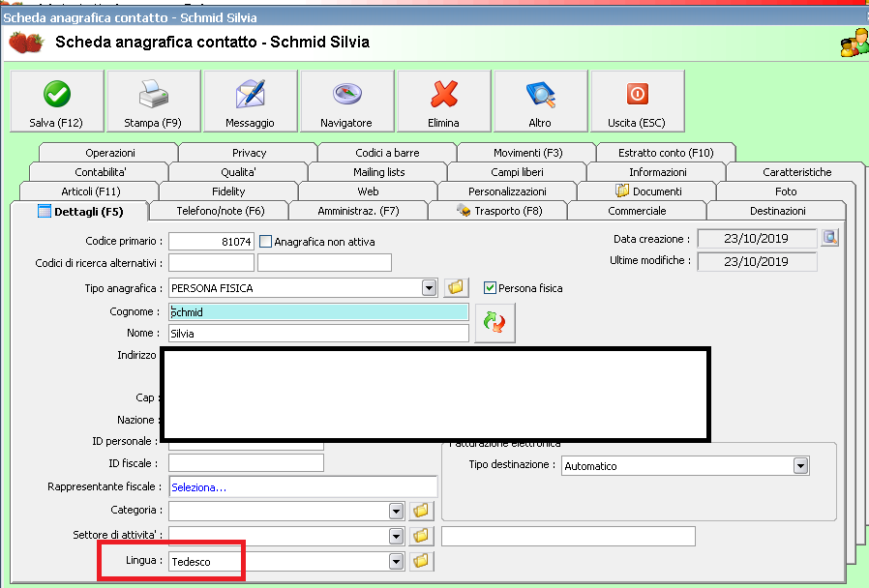Open the Codici a barre tab
The height and width of the screenshot is (588, 869).
[x=387, y=153]
